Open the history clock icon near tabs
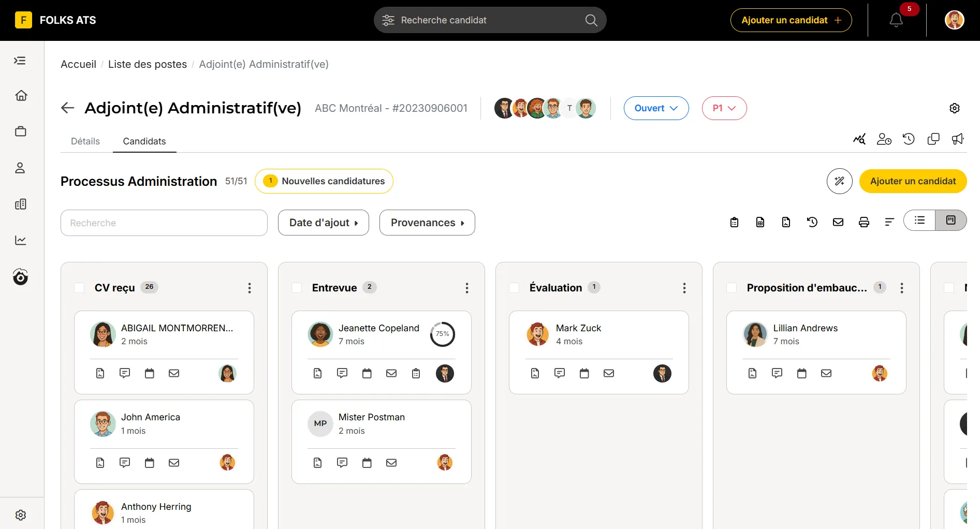 coord(909,139)
